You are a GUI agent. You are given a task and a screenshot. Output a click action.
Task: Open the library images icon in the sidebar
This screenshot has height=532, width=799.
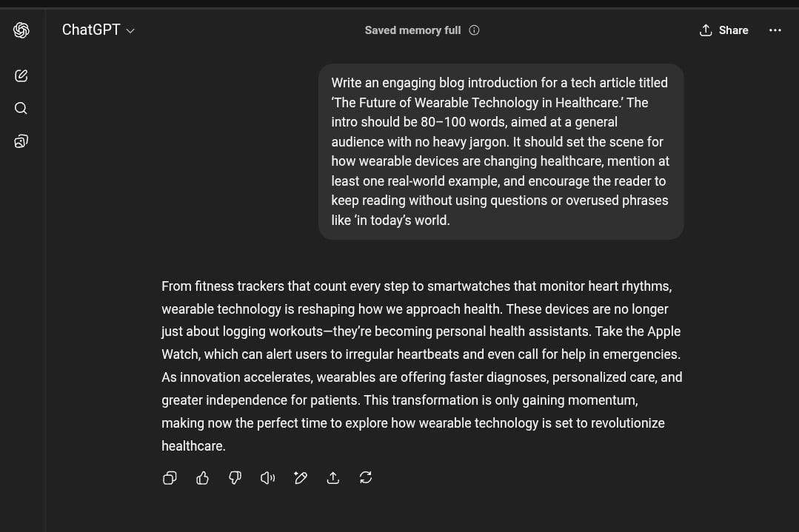click(21, 141)
